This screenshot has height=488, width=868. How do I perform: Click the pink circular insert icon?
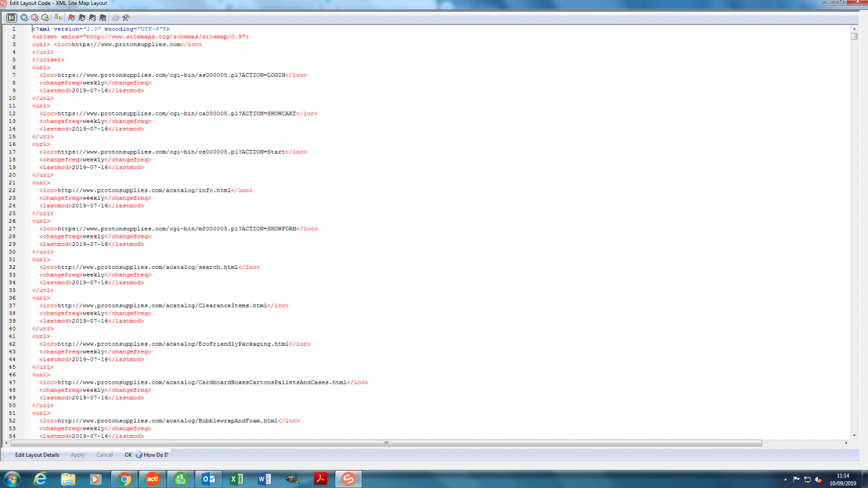coord(35,17)
